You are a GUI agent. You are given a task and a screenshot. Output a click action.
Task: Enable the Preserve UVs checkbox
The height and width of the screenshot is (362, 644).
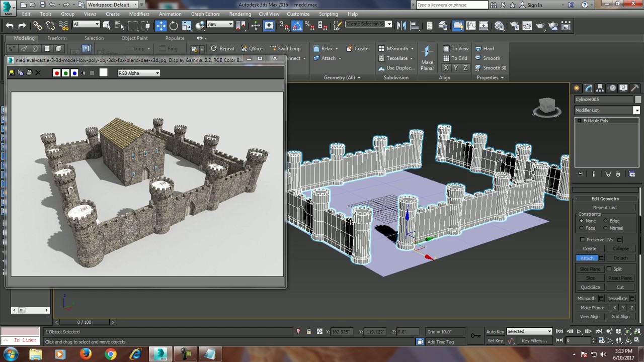[583, 240]
